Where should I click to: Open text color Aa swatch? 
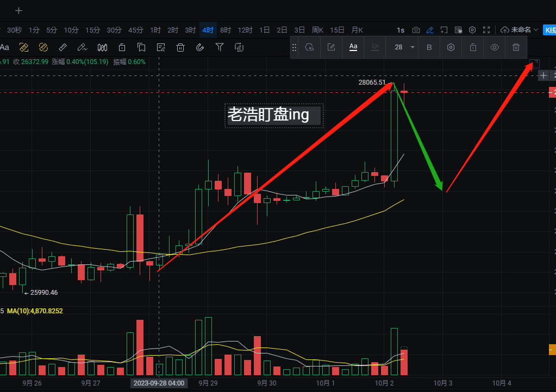[x=353, y=47]
